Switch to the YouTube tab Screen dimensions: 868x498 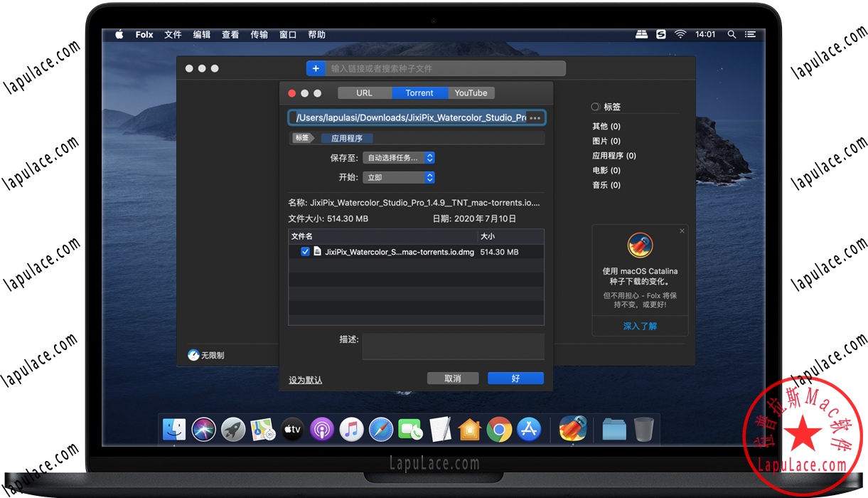point(471,92)
